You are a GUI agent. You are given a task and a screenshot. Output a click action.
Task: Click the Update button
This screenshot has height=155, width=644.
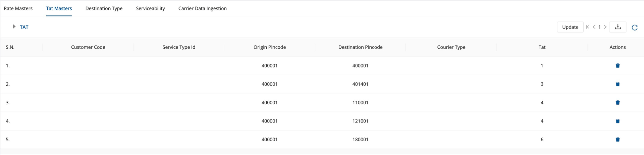click(570, 27)
